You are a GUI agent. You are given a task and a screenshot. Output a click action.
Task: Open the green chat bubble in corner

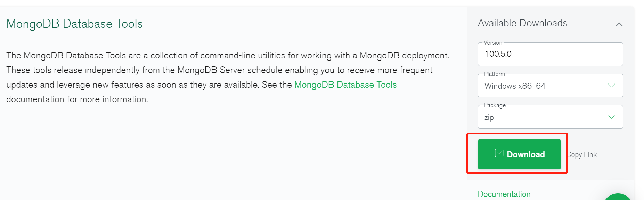point(618,197)
